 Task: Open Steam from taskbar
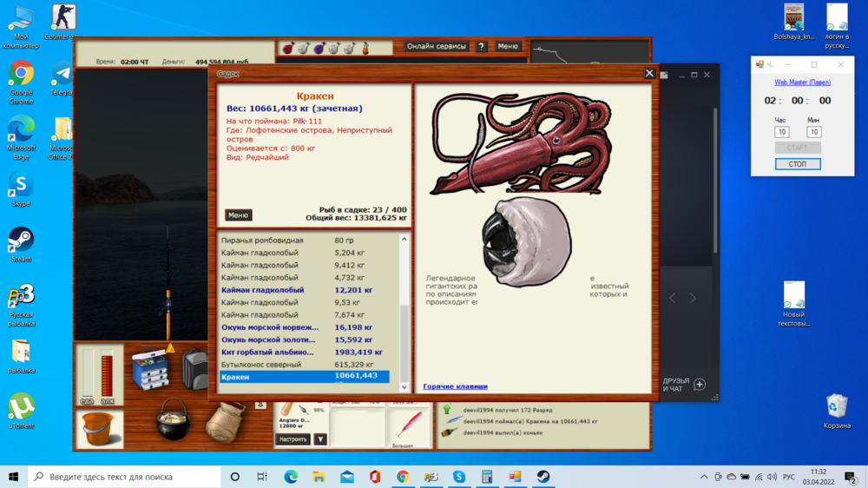point(543,477)
